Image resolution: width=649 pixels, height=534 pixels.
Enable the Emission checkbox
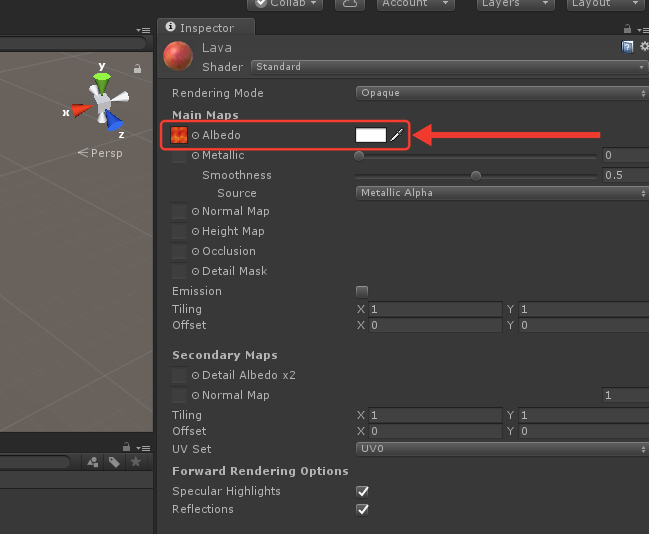pos(362,292)
